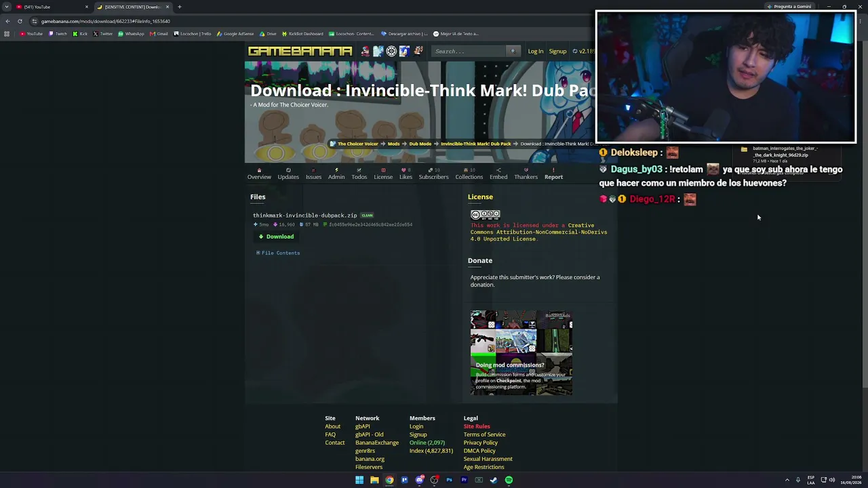Click the GameBanana logo
Image resolution: width=868 pixels, height=488 pixels.
(x=300, y=51)
